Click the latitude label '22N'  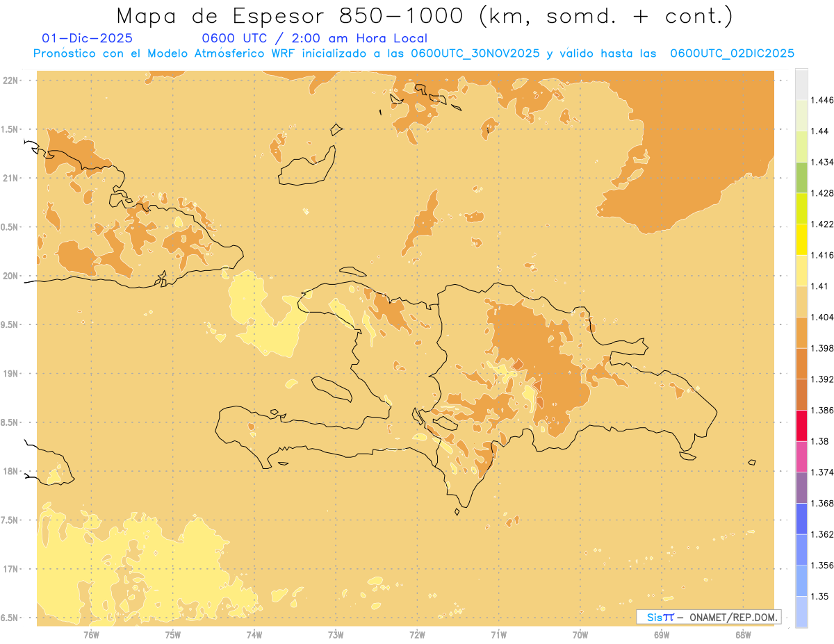(10, 81)
